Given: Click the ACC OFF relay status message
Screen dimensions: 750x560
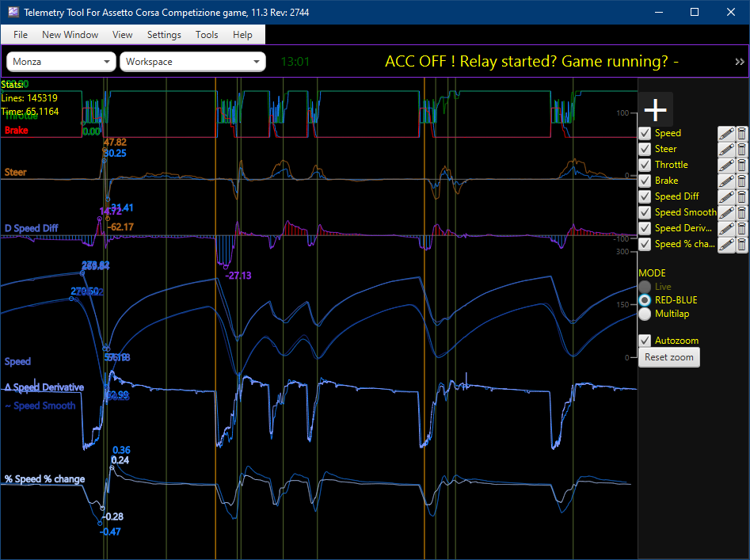Looking at the screenshot, I should click(x=532, y=61).
